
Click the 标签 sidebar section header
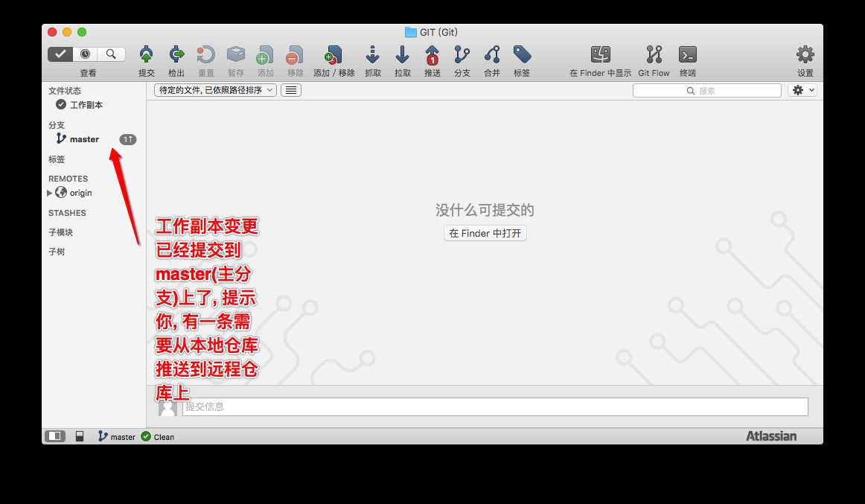(57, 159)
